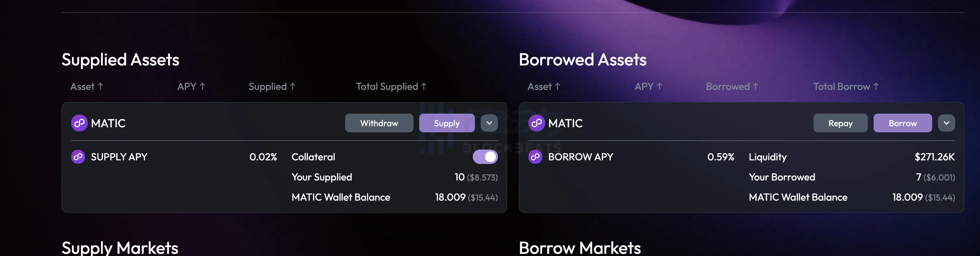Image resolution: width=980 pixels, height=256 pixels.
Task: Disable the MATIC Collateral toggle
Action: click(485, 157)
